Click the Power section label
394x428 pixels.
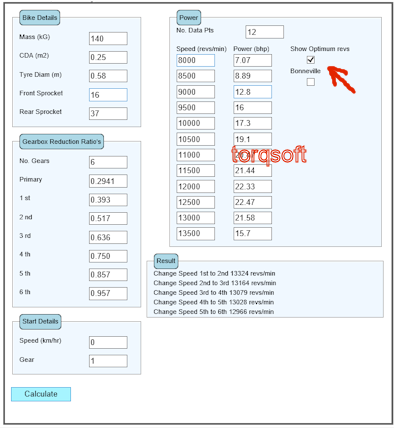pos(189,18)
